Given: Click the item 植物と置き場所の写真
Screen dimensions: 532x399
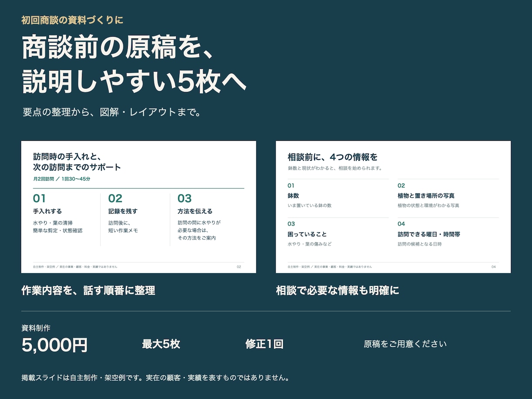Looking at the screenshot, I should [426, 196].
